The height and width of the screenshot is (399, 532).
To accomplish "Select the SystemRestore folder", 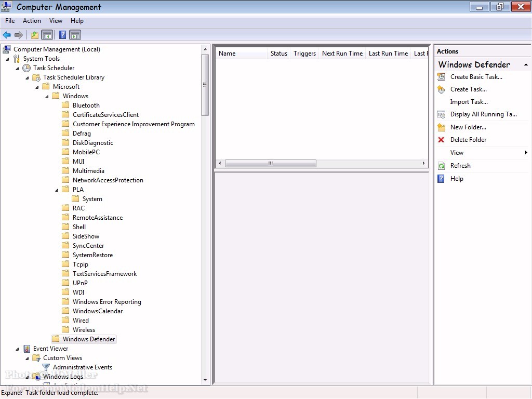I will click(92, 255).
